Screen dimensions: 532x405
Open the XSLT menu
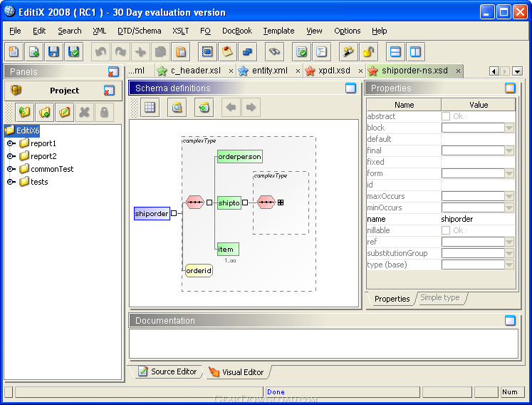coord(180,31)
